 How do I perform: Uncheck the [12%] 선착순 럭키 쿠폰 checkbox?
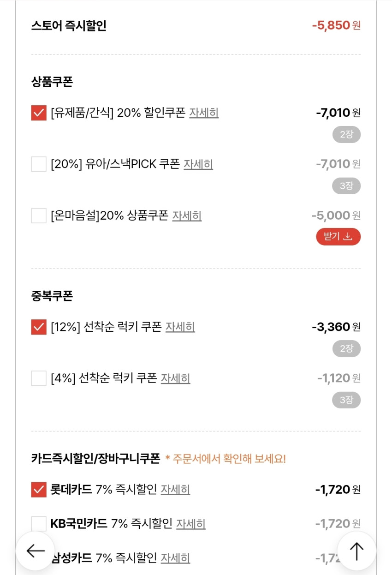pyautogui.click(x=39, y=327)
